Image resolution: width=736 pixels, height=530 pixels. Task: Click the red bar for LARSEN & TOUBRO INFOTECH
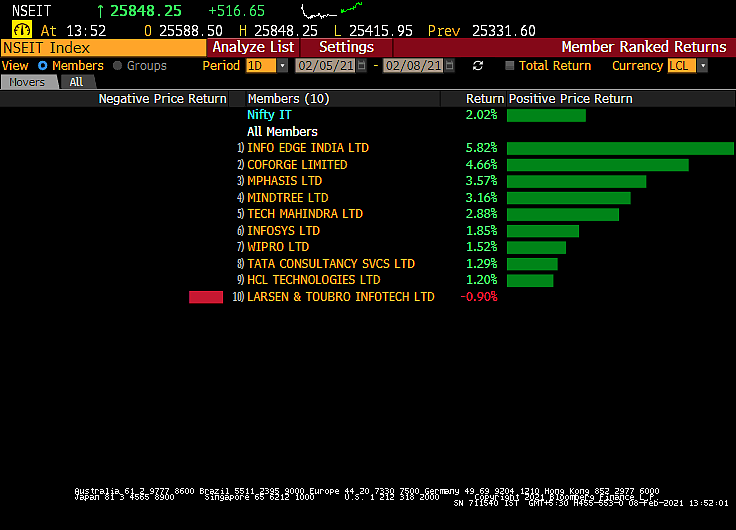(206, 297)
